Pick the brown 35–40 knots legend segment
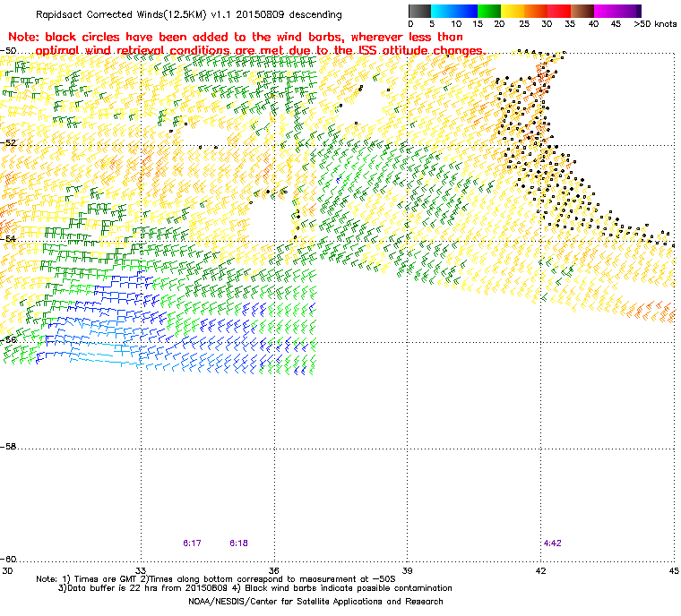Screen dimensions: 681x616 pos(582,11)
